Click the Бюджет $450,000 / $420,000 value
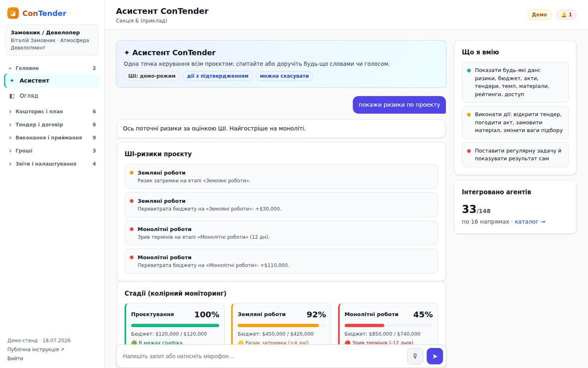This screenshot has width=588, height=368. point(276,334)
